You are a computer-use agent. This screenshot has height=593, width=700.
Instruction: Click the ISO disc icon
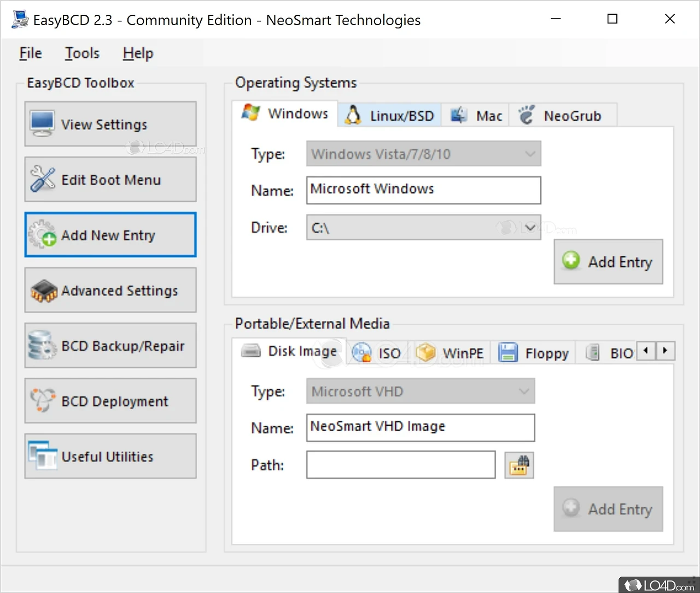pos(361,353)
